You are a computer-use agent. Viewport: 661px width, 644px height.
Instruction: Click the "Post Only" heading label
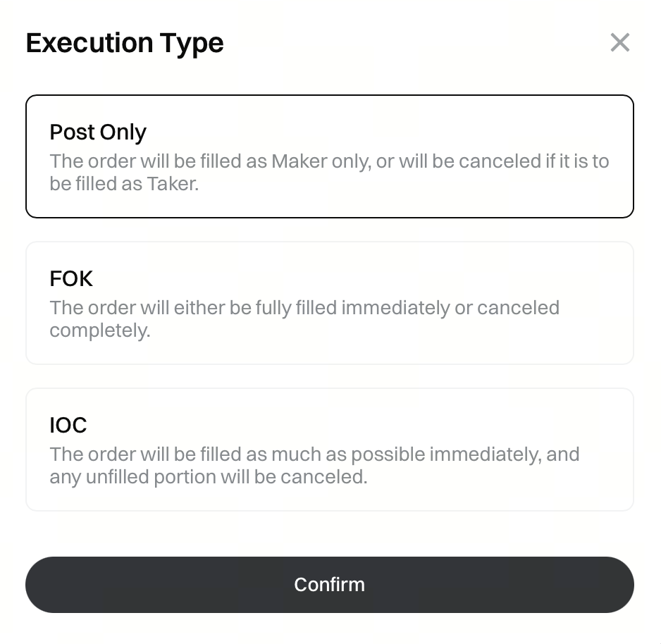(98, 132)
